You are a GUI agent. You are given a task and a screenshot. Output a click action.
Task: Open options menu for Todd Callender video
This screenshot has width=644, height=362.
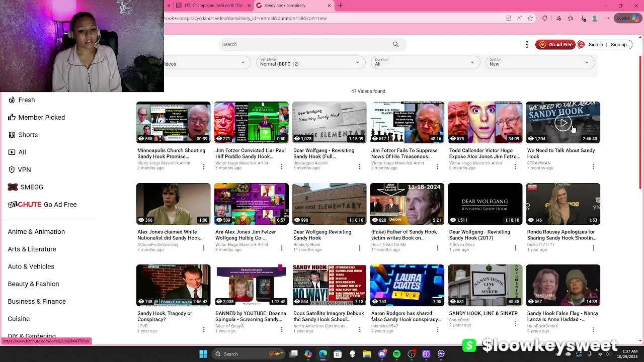pyautogui.click(x=515, y=166)
